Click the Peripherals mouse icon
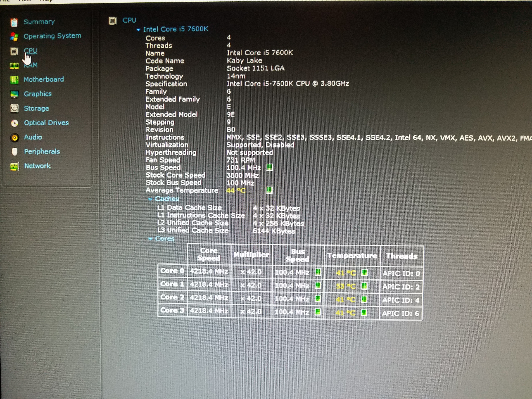Image resolution: width=532 pixels, height=399 pixels. click(x=15, y=152)
